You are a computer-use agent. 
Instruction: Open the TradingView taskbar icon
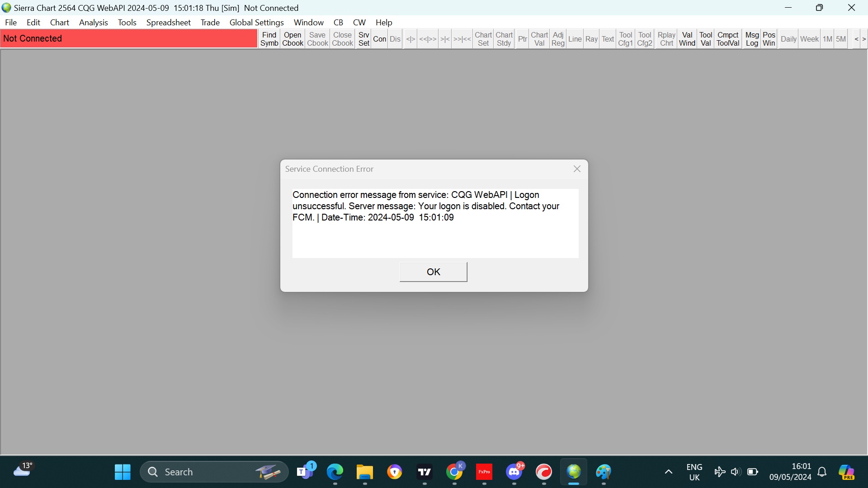coord(425,472)
